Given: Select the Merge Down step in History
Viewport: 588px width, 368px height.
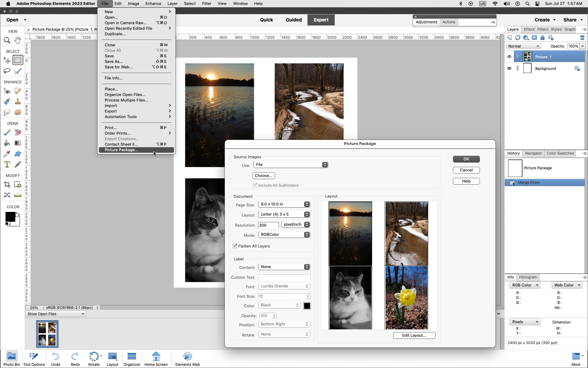Looking at the screenshot, I should 529,182.
